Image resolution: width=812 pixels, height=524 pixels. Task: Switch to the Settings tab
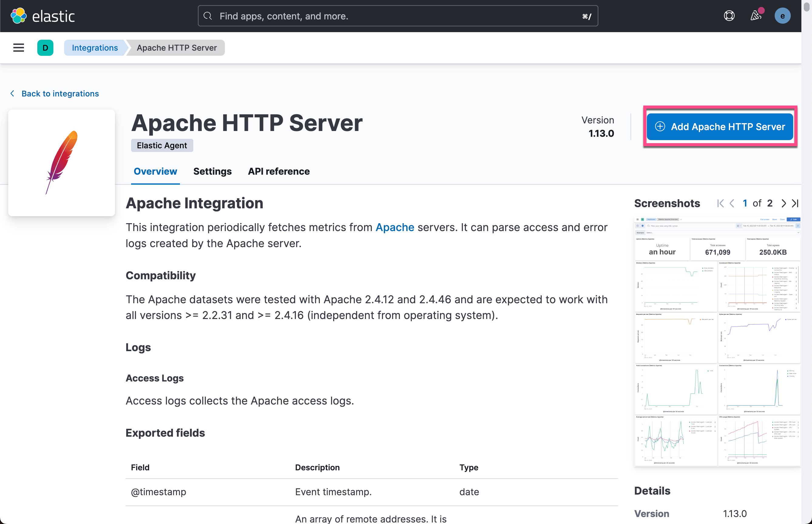pyautogui.click(x=212, y=172)
